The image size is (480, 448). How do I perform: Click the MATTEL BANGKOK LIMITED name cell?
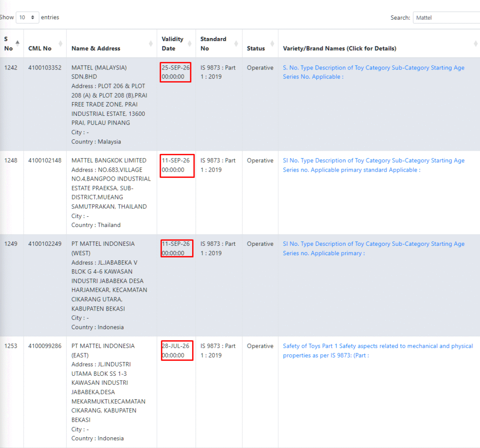tap(109, 160)
